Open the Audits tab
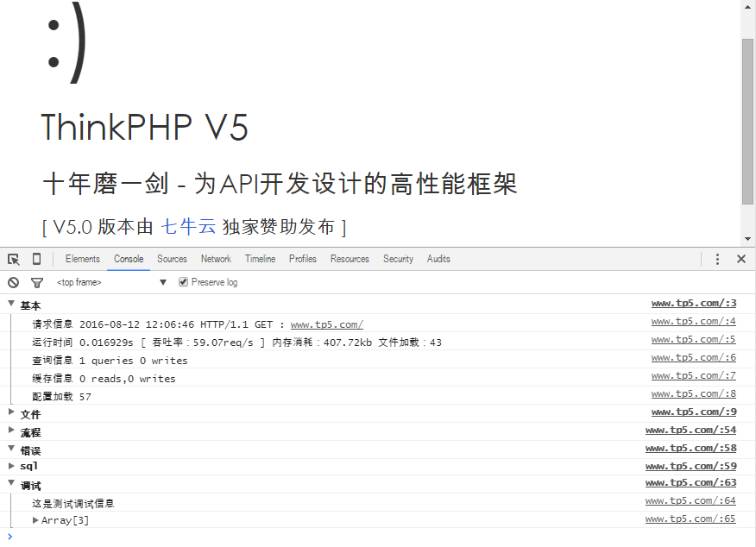 [x=438, y=259]
